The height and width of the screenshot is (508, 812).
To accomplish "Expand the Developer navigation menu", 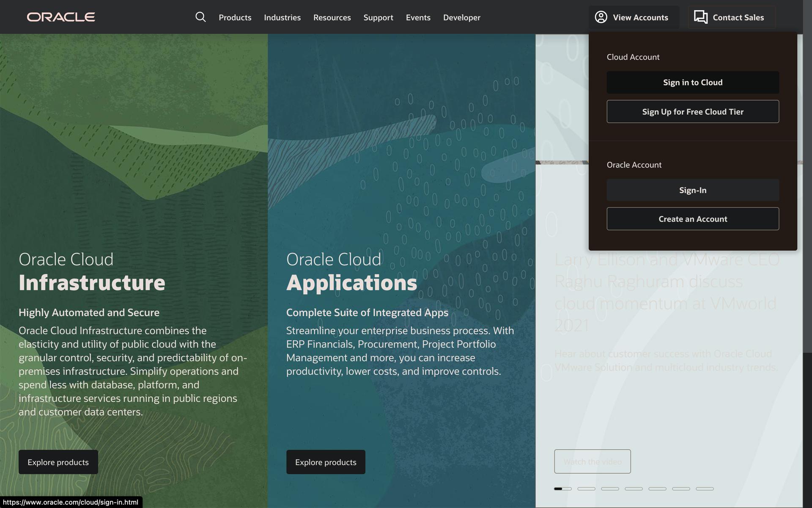I will (x=461, y=17).
